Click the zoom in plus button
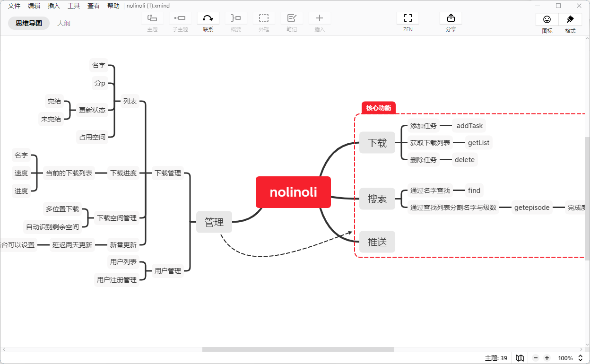This screenshot has height=364, width=590. pos(547,358)
